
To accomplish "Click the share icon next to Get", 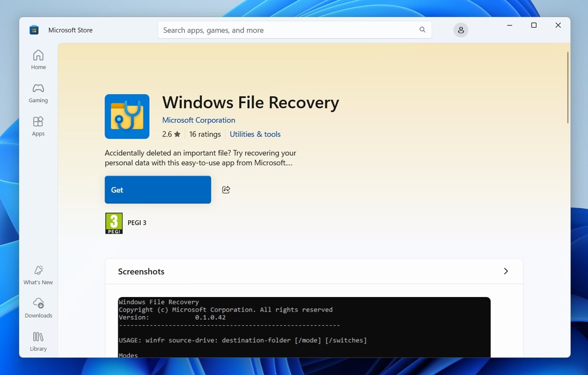I will coord(226,190).
